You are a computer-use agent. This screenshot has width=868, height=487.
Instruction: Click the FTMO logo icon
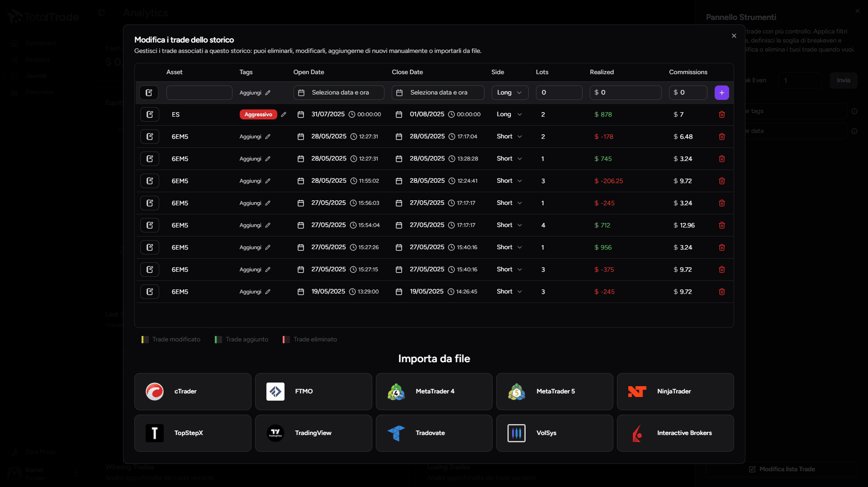(x=275, y=392)
